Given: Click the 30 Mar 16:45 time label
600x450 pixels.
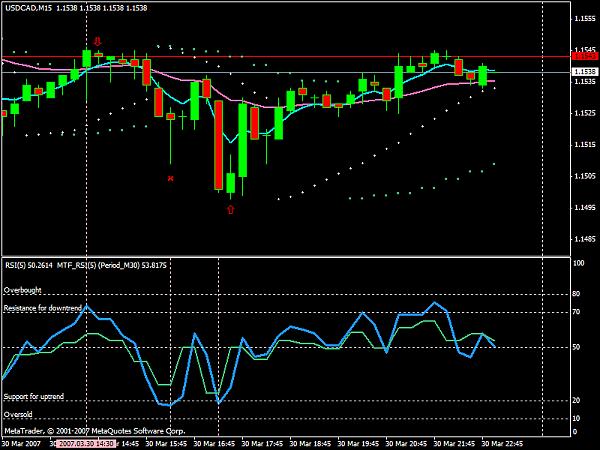Looking at the screenshot, I should pos(214,444).
